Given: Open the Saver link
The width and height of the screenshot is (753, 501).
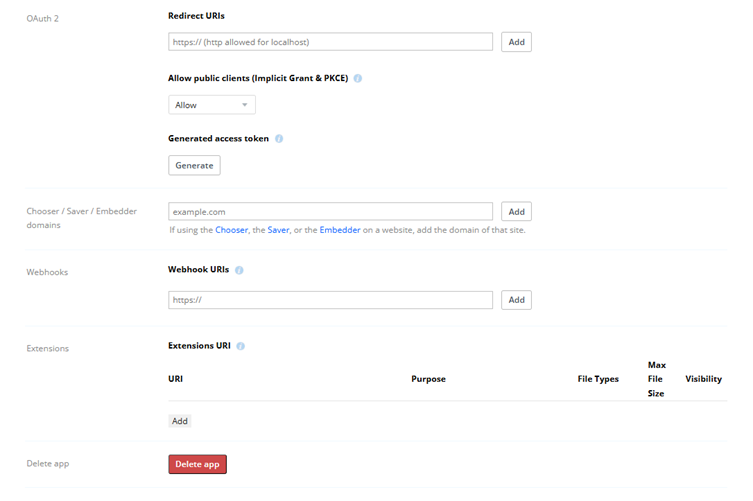Looking at the screenshot, I should tap(278, 230).
